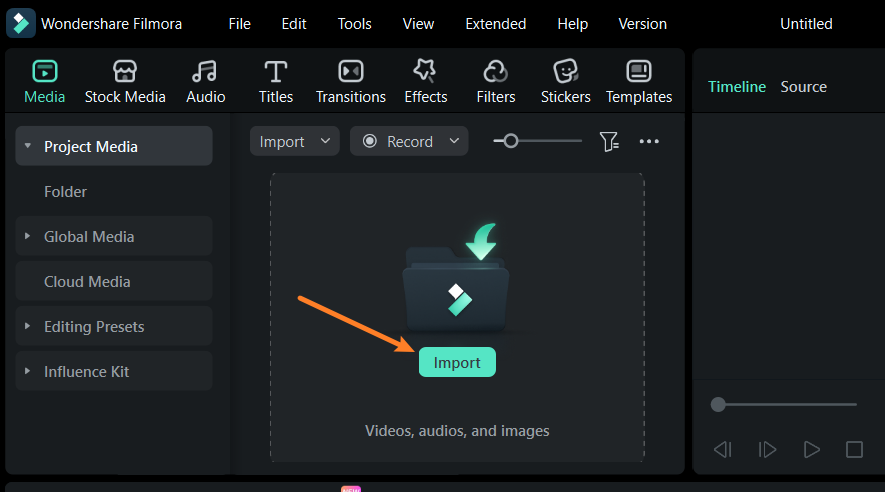Image resolution: width=885 pixels, height=492 pixels.
Task: Open the Import dropdown menu
Action: [323, 142]
